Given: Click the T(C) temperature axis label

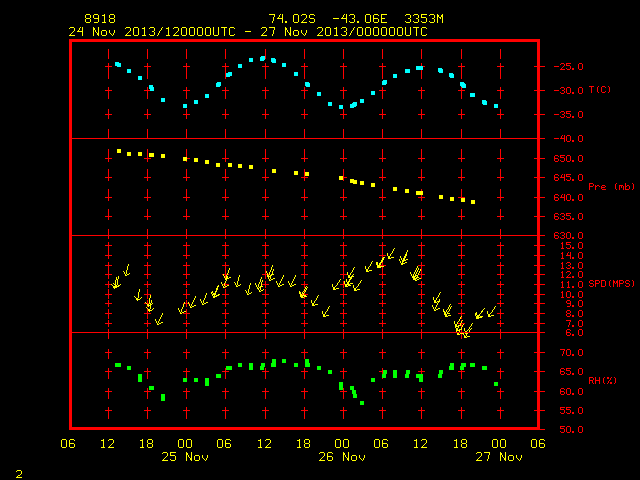Looking at the screenshot, I should pos(600,89).
